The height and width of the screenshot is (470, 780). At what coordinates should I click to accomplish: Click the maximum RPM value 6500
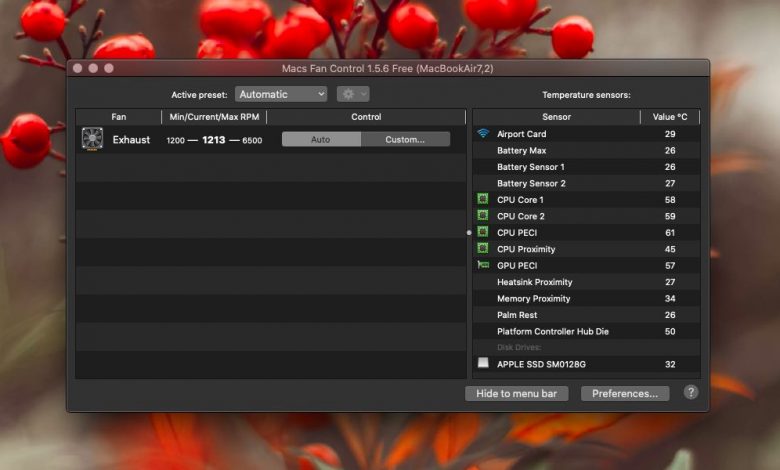pos(252,140)
